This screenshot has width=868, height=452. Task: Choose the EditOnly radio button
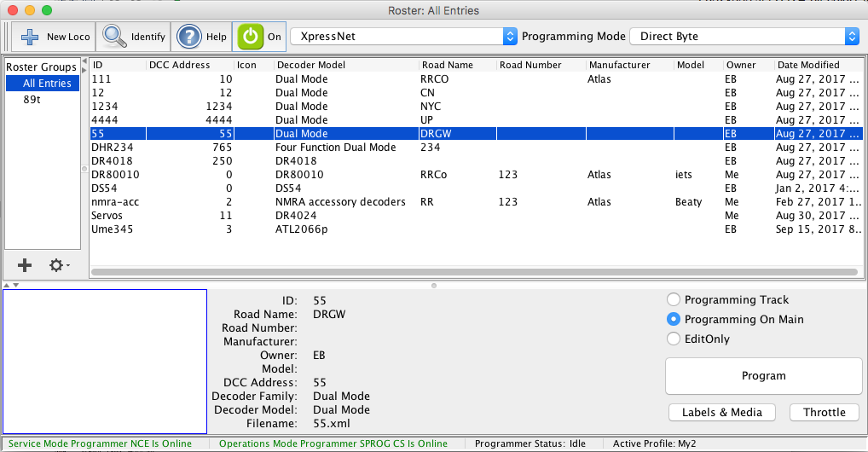click(674, 339)
